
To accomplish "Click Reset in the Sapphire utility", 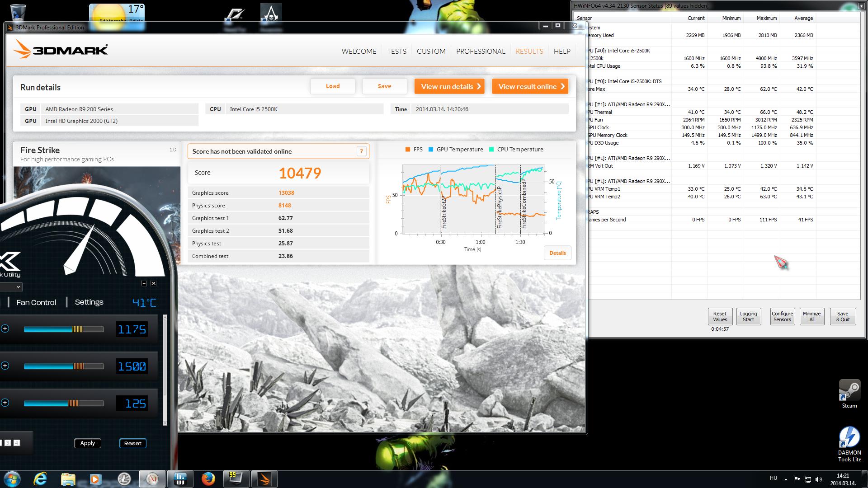I will pos(132,443).
